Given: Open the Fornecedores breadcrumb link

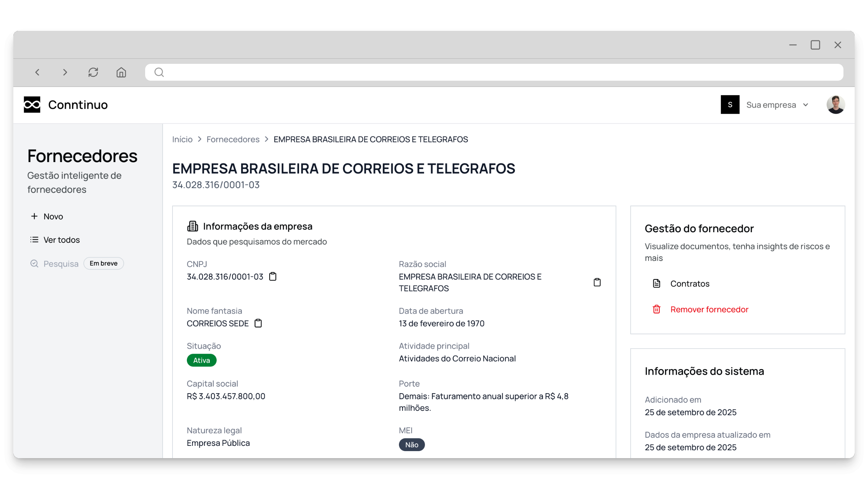Looking at the screenshot, I should [233, 139].
